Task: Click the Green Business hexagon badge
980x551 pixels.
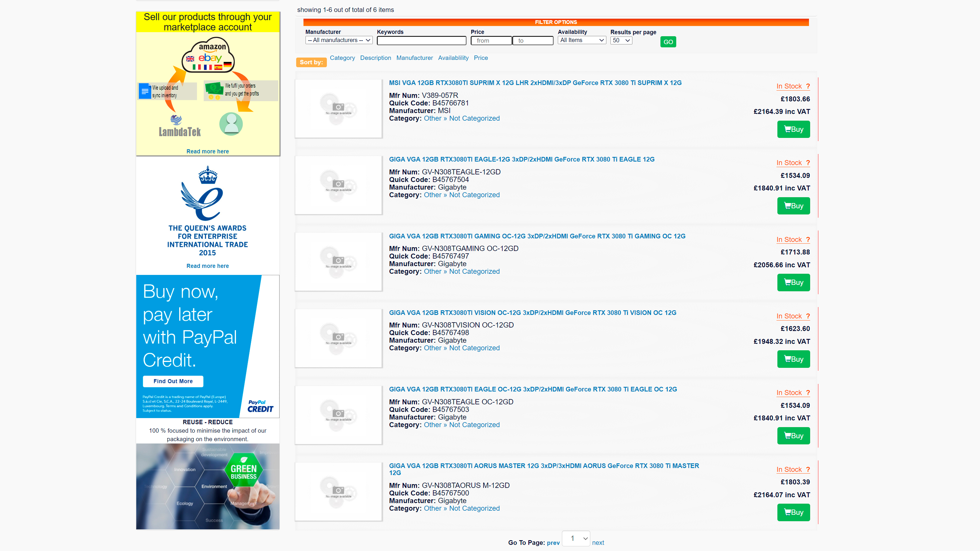Action: [x=244, y=471]
